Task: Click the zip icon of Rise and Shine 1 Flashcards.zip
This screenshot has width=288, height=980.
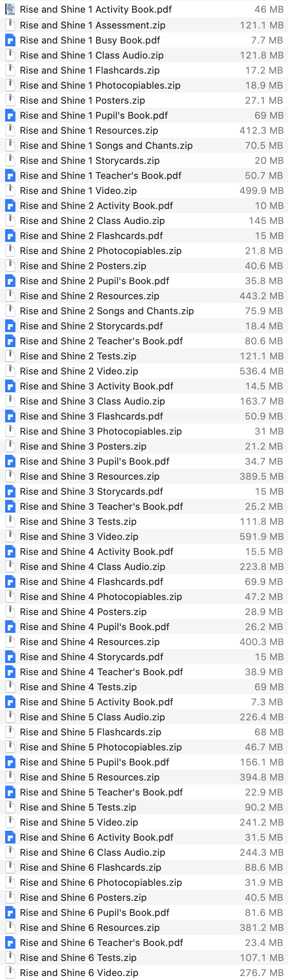Action: pos(10,70)
